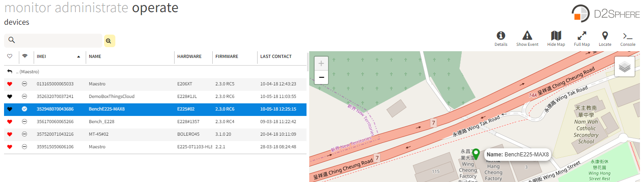Click hardware value E206XT

click(x=184, y=84)
